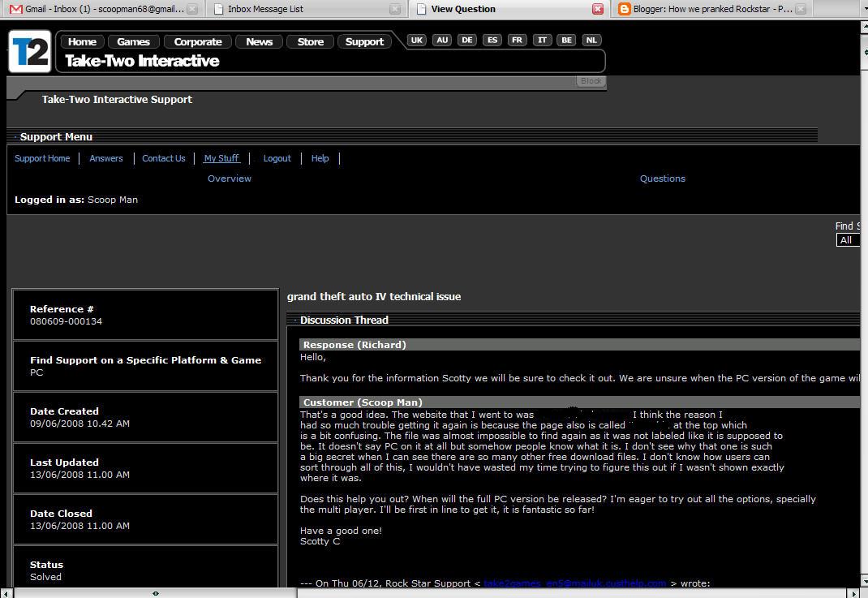868x598 pixels.
Task: Open the Help link
Action: [320, 158]
